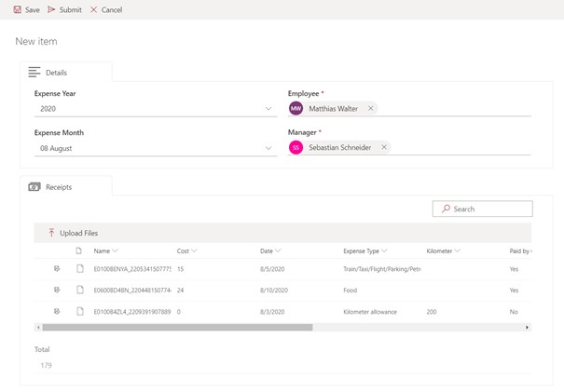The image size is (564, 392).
Task: Click date 8/3/2020
Action: (x=272, y=312)
